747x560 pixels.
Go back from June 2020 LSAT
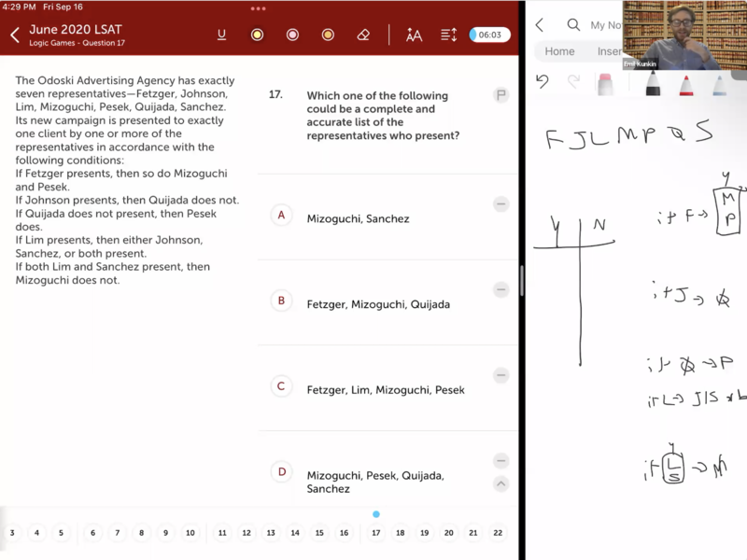coord(15,35)
